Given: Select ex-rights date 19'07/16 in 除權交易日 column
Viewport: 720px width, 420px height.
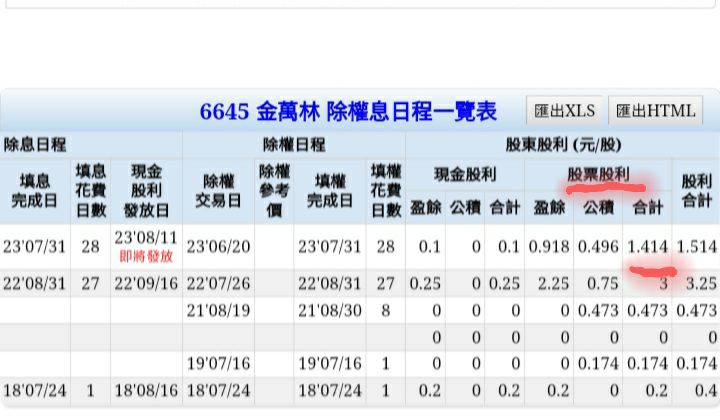Looking at the screenshot, I should 219,364.
